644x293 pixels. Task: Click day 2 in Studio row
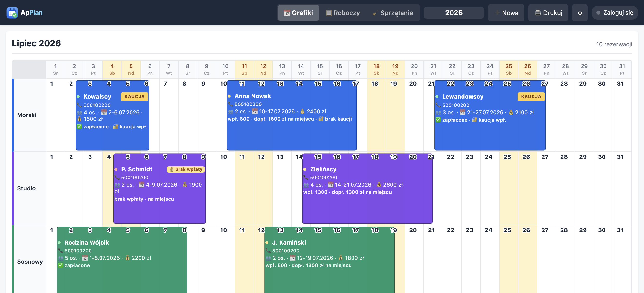[x=74, y=188]
